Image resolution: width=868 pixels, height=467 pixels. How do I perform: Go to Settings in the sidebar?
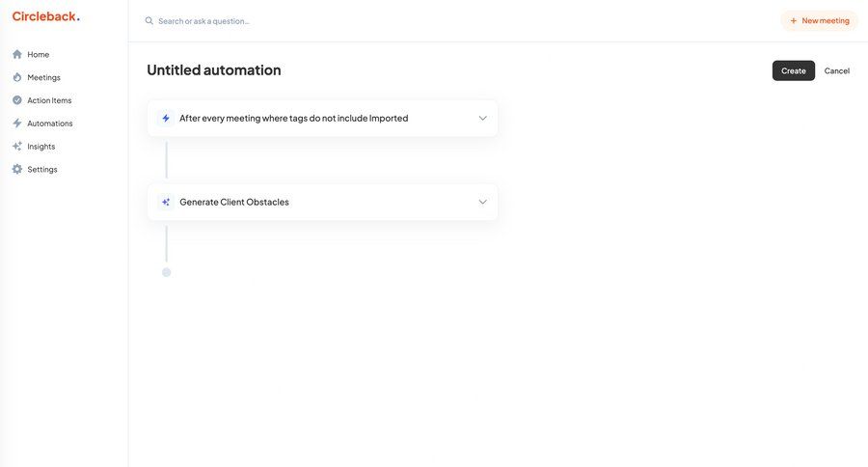(x=41, y=170)
